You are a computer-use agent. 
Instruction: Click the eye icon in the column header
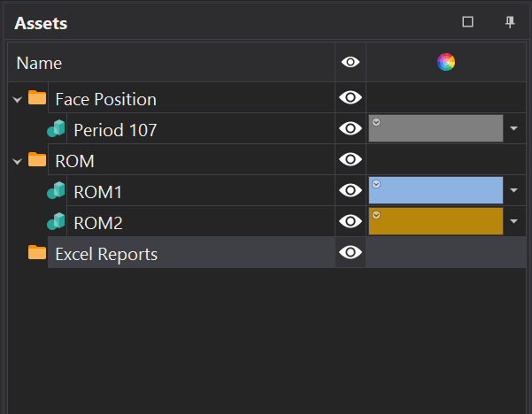click(351, 62)
